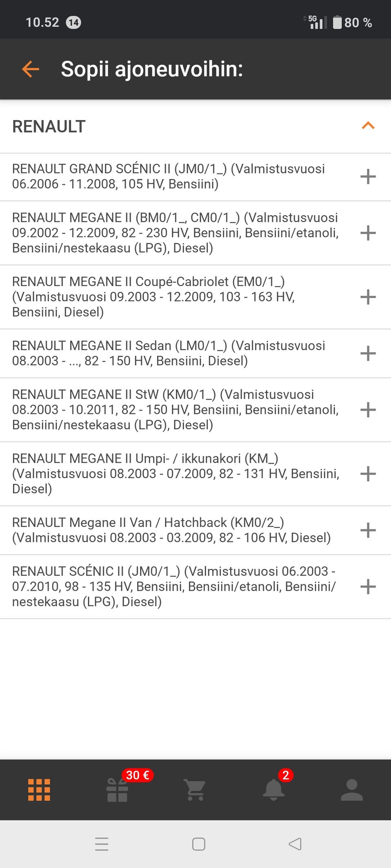
Task: Open the user profile icon
Action: 351,790
